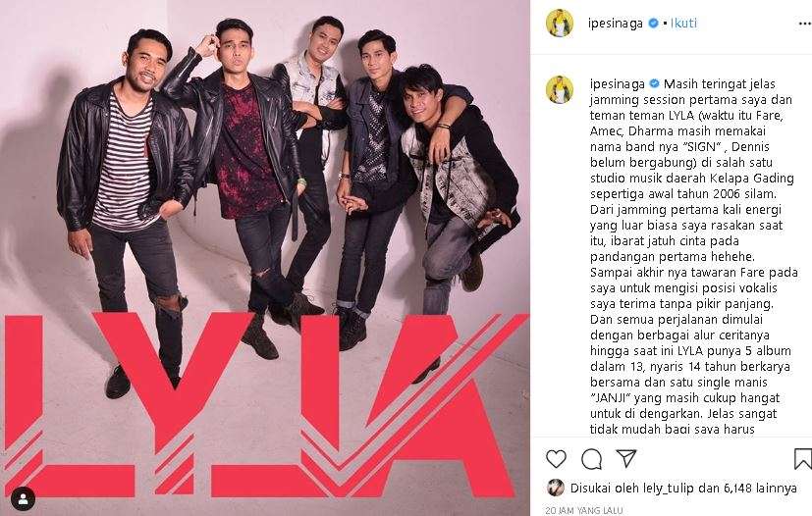Image resolution: width=812 pixels, height=516 pixels.
Task: Click the red LYLA logo on image
Action: pos(265,405)
